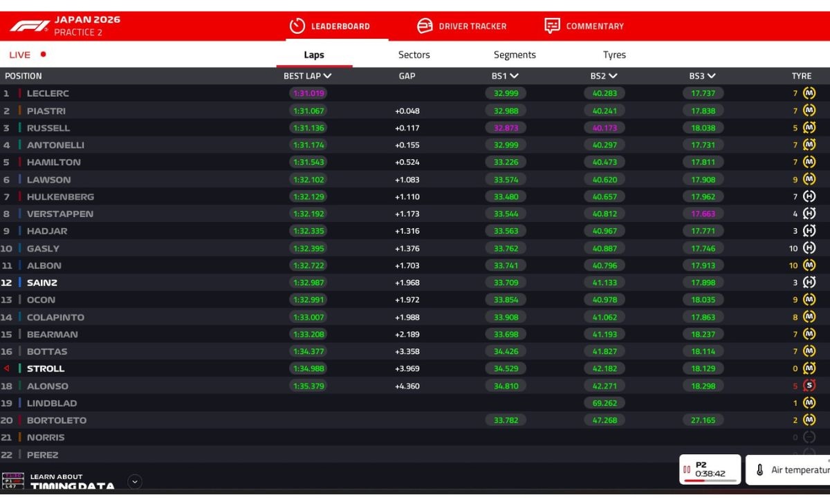Open the BS2 column sort dropdown
Screen dimensions: 830x504
[x=611, y=76]
